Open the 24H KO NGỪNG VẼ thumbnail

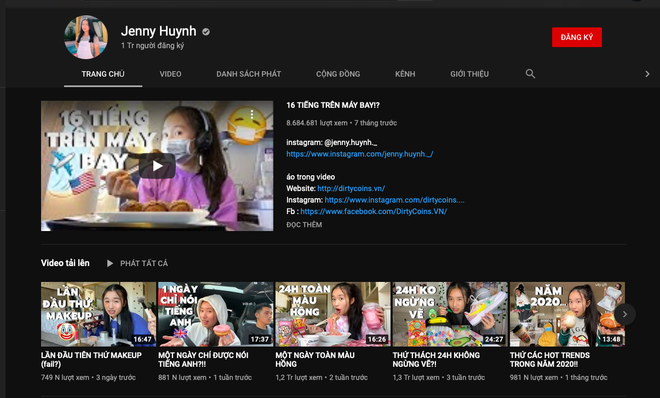coord(450,314)
